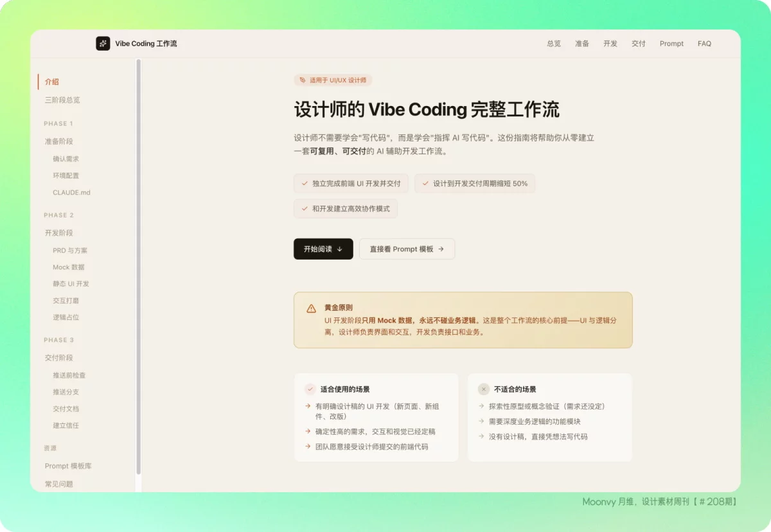Click the down arrow icon in 开始阅读
Image resolution: width=771 pixels, height=532 pixels.
pos(340,249)
